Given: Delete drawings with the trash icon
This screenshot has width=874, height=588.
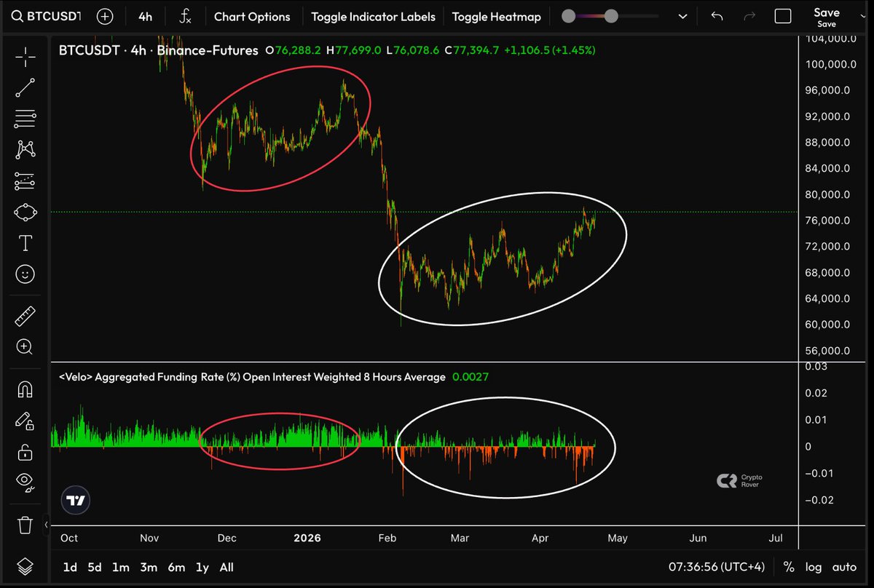Looking at the screenshot, I should click(x=25, y=524).
